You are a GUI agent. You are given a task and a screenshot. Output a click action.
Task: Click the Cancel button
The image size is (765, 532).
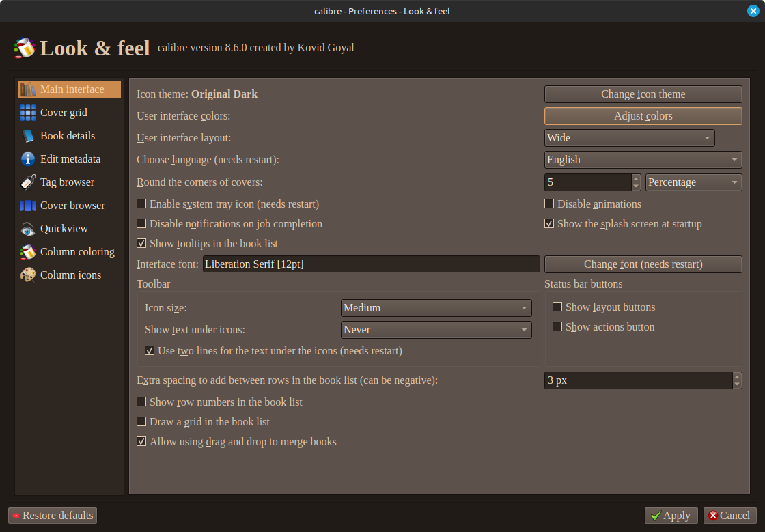730,516
